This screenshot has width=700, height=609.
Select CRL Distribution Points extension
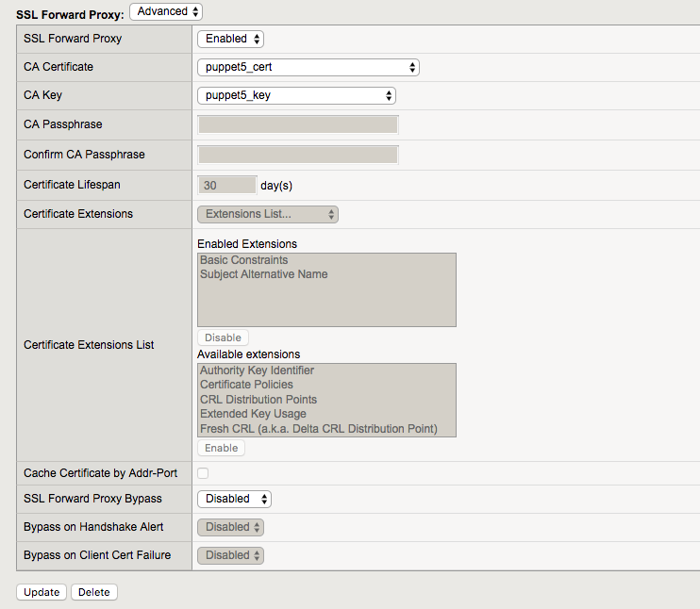point(258,400)
